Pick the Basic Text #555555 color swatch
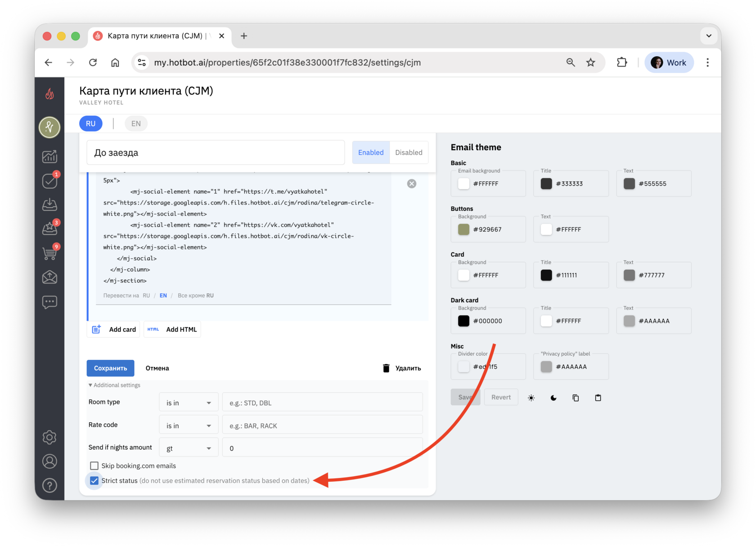 point(629,183)
